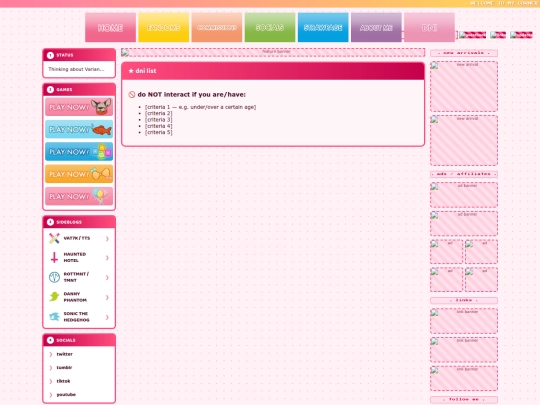Viewport: 540px width, 405px height.
Task: Click the 'Thinking about Varian...' status text
Action: (76, 69)
